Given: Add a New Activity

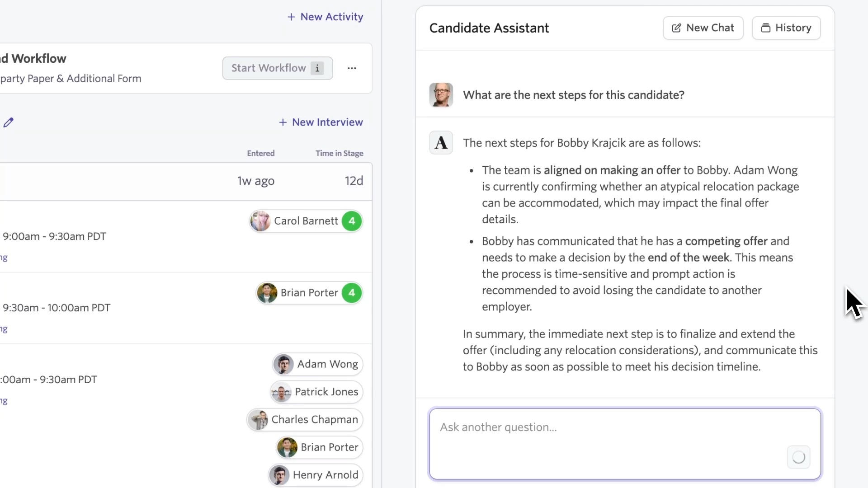Looking at the screenshot, I should (325, 17).
